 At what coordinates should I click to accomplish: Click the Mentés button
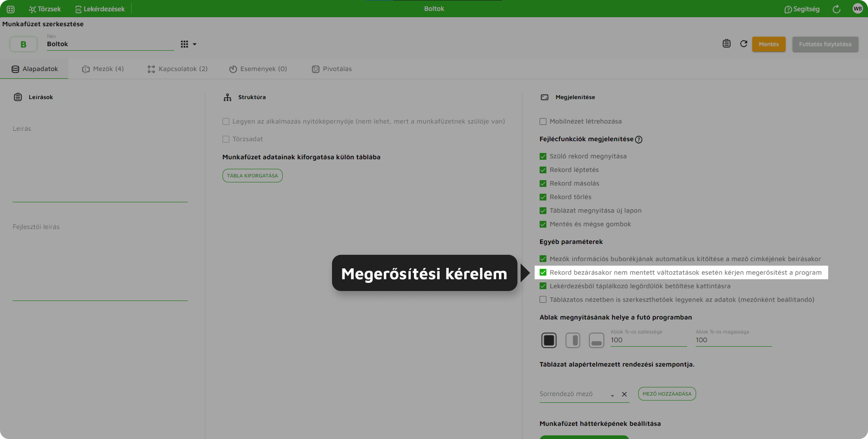pyautogui.click(x=769, y=44)
